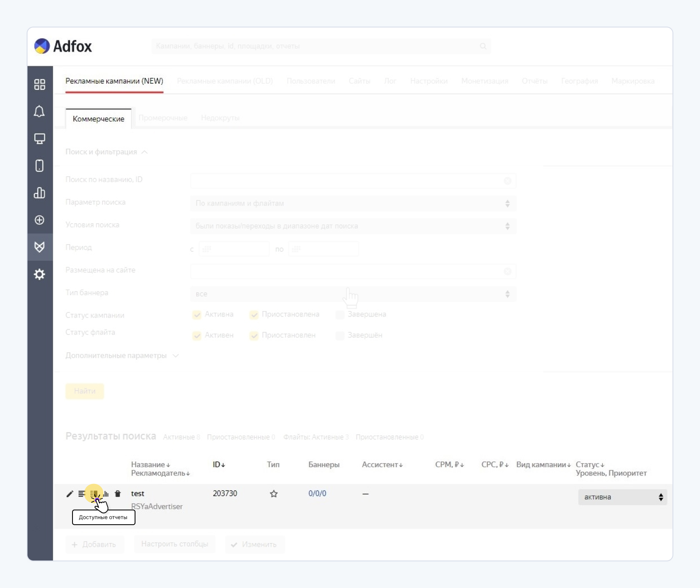
Task: Toggle the Приостановлена campaign status checkbox
Action: pos(254,315)
